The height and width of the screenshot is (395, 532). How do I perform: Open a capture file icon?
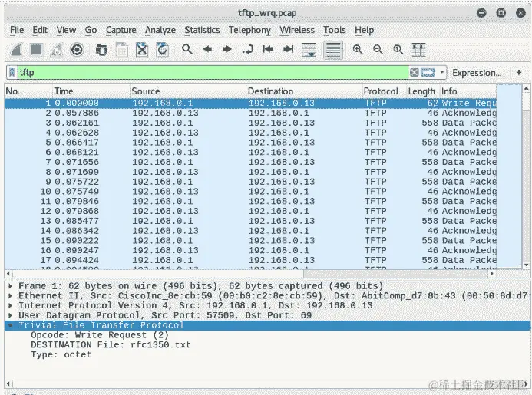tap(101, 50)
